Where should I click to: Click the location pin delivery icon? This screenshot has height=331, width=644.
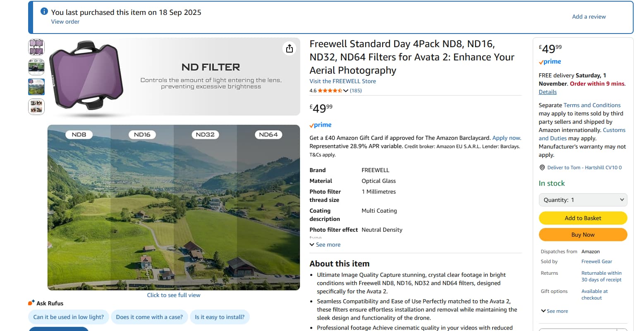[x=542, y=168]
